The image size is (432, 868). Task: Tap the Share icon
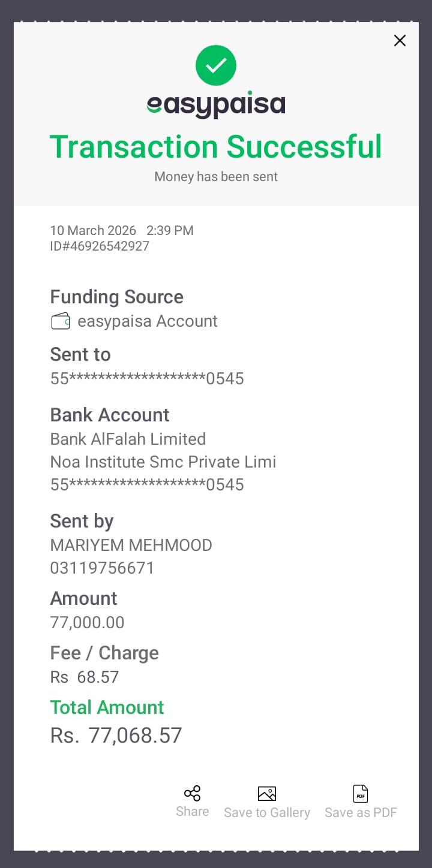(x=193, y=793)
